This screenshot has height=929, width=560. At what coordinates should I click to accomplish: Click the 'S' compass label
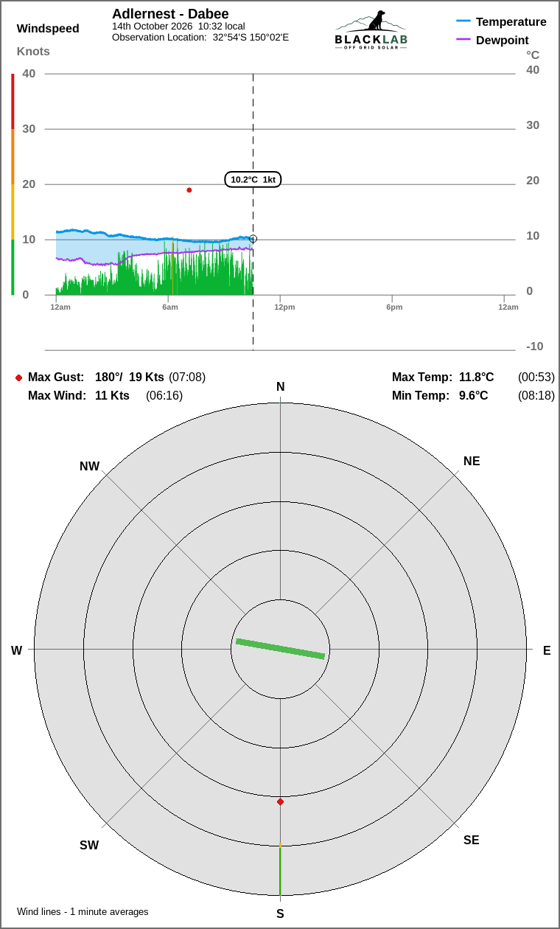(x=280, y=914)
